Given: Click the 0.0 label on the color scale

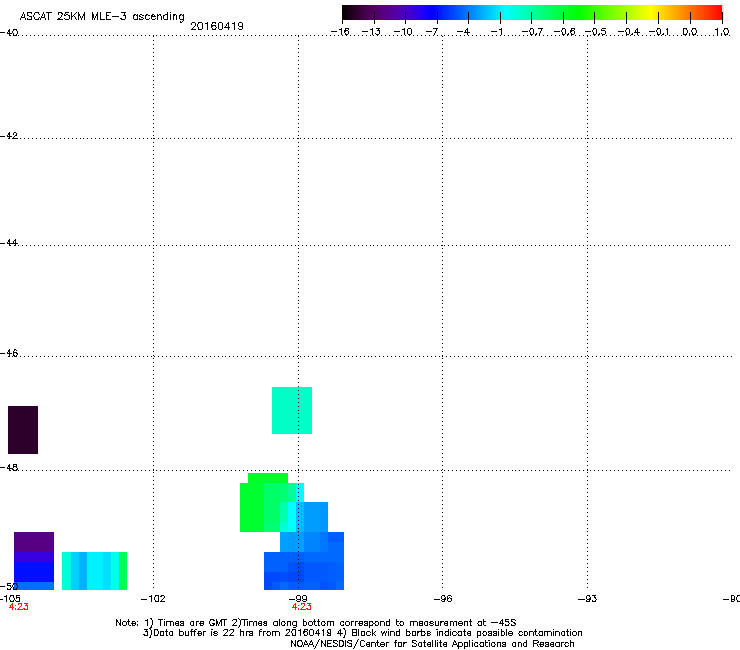Looking at the screenshot, I should click(x=690, y=32).
